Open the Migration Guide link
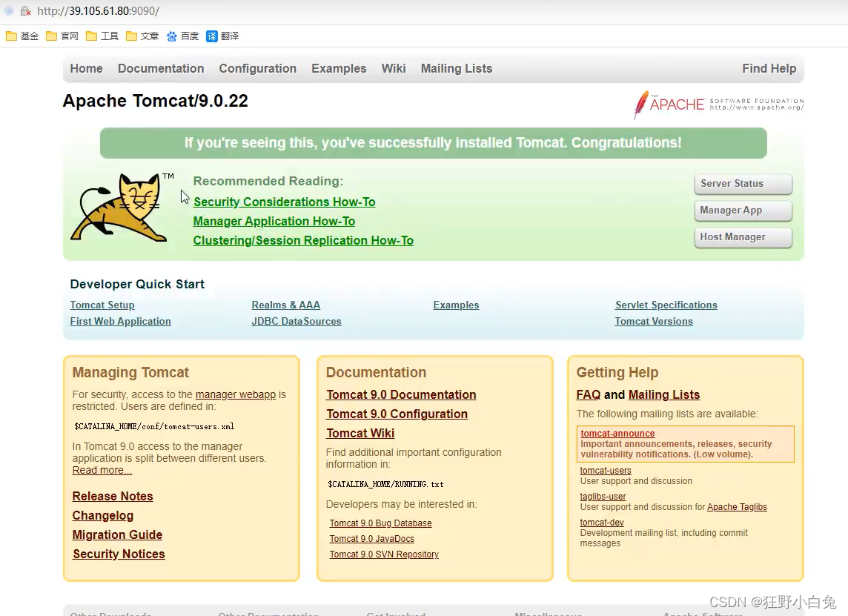The image size is (848, 616). [x=117, y=535]
